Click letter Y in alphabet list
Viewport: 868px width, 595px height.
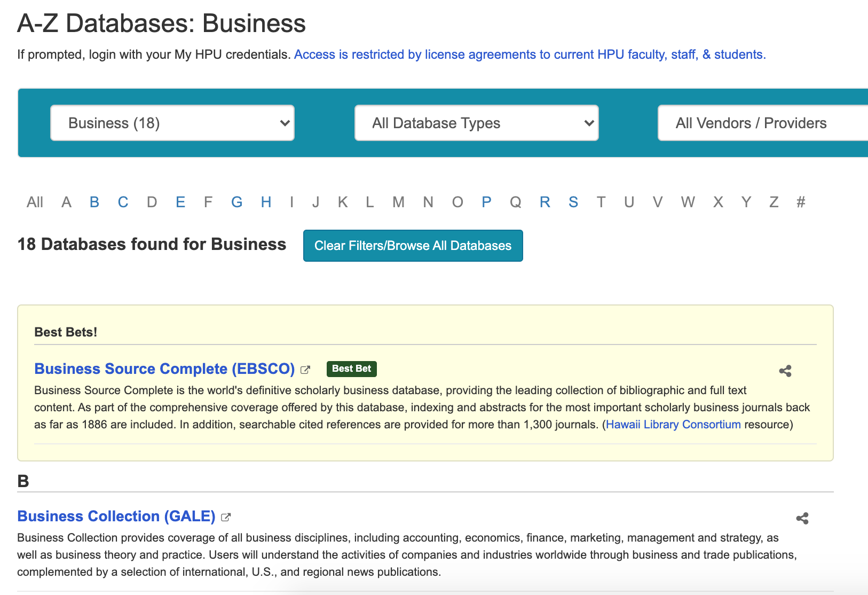tap(746, 202)
